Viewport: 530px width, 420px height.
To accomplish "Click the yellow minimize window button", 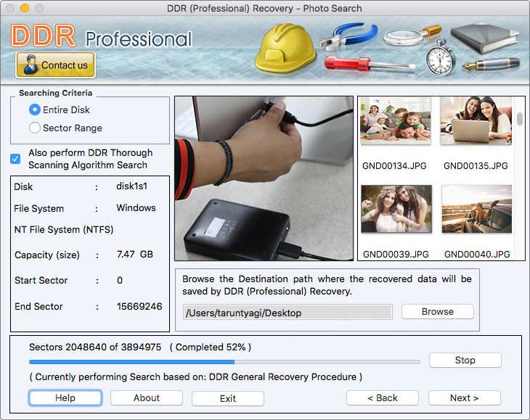I will pos(25,7).
